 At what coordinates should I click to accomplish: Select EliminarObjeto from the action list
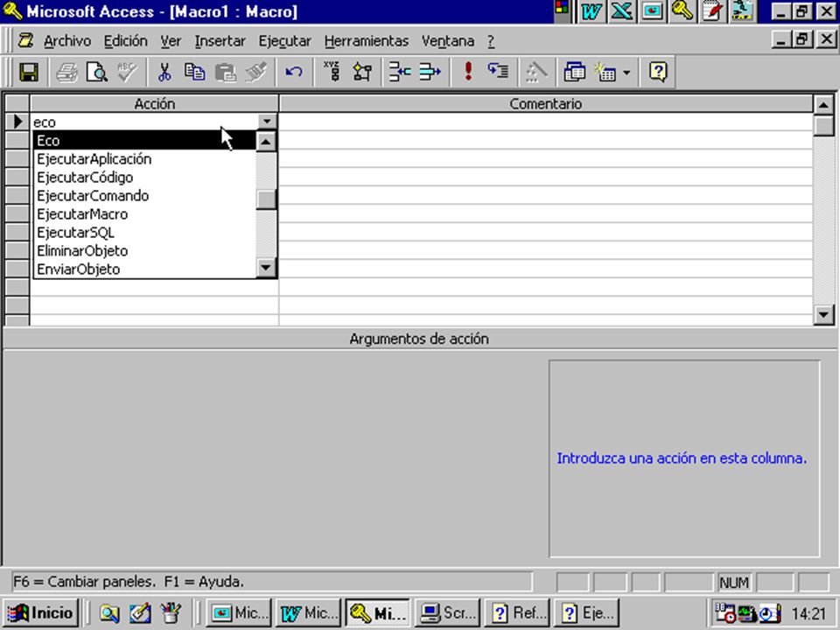(x=144, y=251)
